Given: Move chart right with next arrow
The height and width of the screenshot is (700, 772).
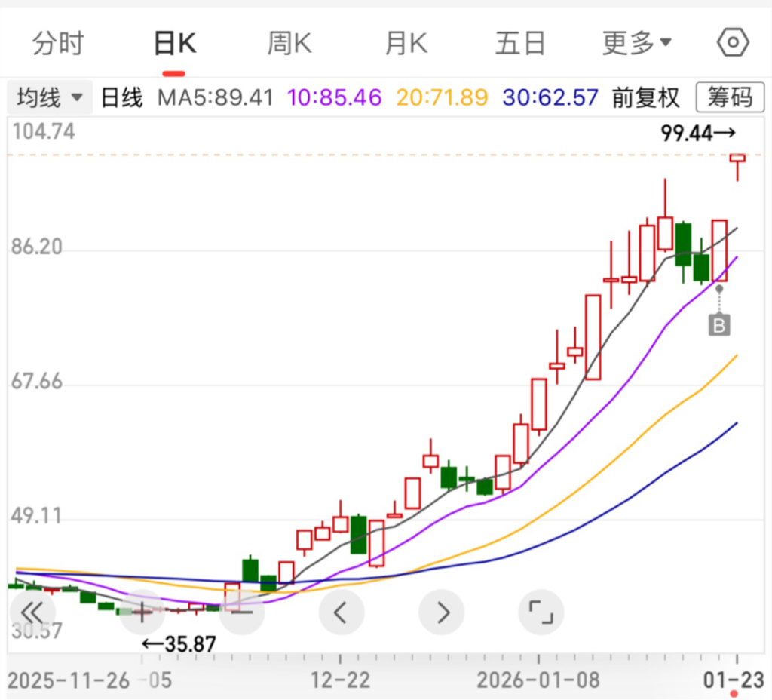Looking at the screenshot, I should [442, 612].
